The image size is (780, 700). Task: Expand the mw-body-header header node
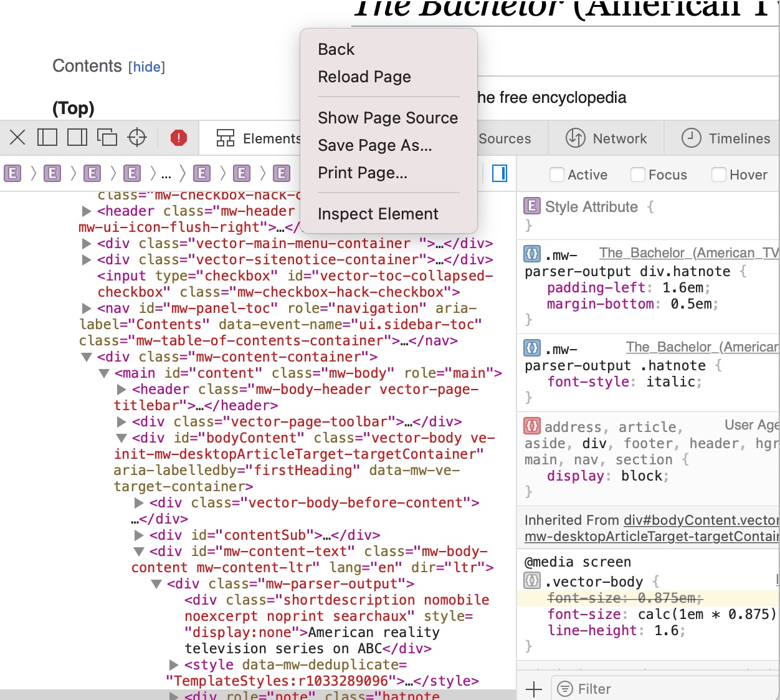tap(121, 390)
